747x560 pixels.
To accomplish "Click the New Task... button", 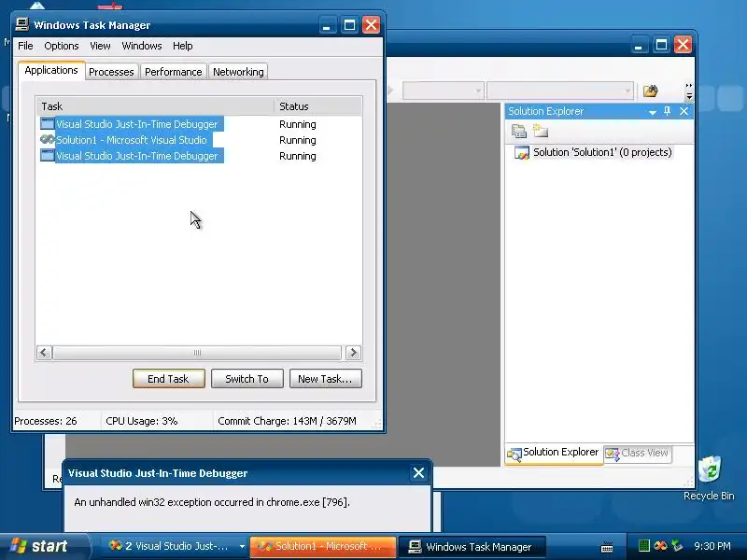I will [x=325, y=379].
